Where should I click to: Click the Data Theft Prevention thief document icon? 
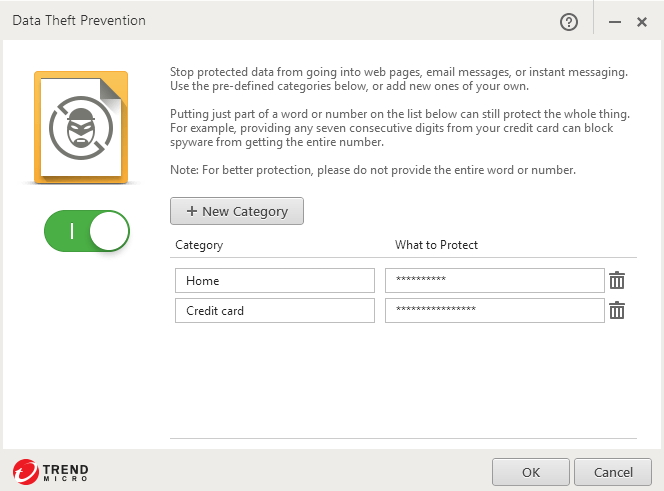tap(81, 127)
